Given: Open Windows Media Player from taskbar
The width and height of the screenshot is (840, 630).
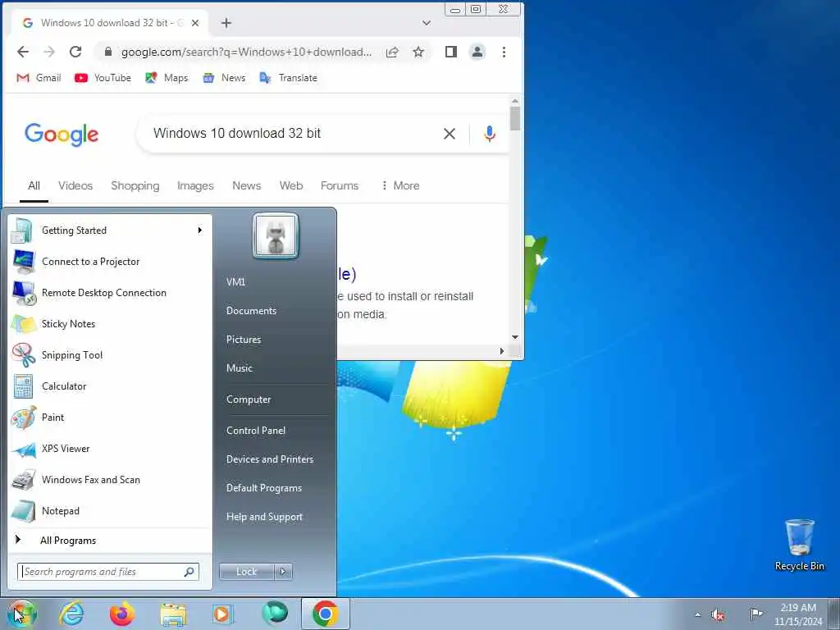Looking at the screenshot, I should [x=221, y=614].
